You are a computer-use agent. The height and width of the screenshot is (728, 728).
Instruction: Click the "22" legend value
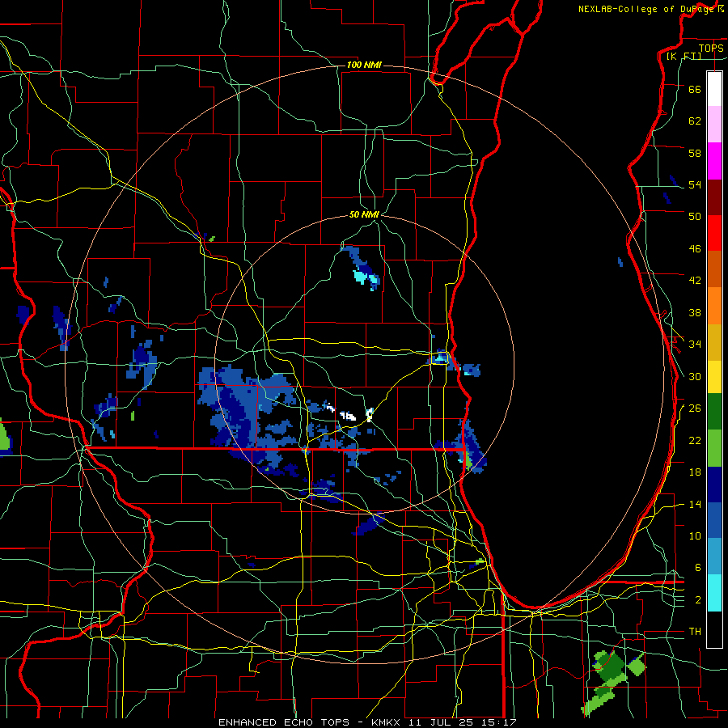tap(695, 441)
